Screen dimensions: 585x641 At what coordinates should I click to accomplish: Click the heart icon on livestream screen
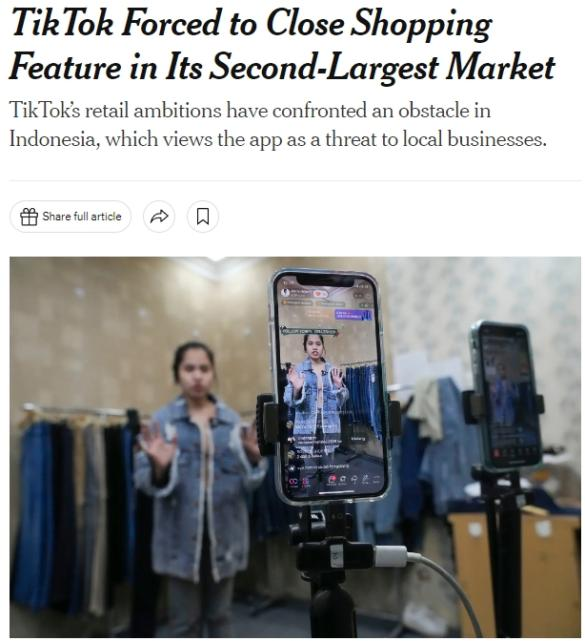[x=321, y=293]
